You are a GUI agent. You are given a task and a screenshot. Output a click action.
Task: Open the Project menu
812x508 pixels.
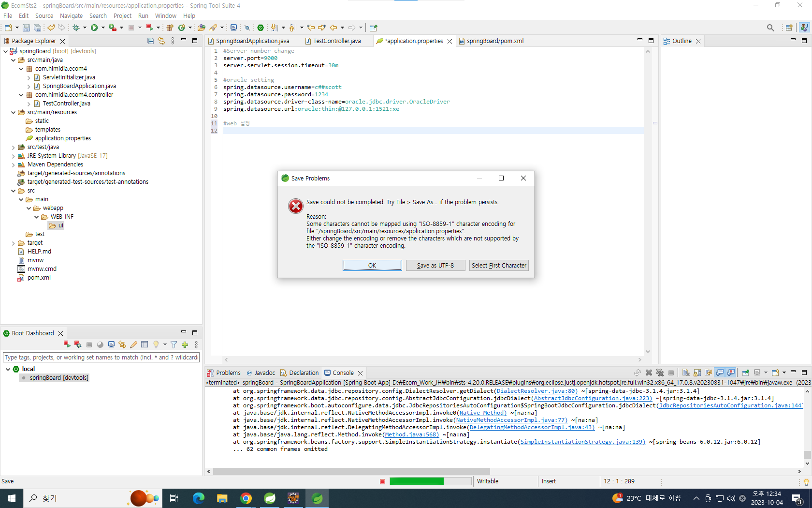(x=122, y=16)
